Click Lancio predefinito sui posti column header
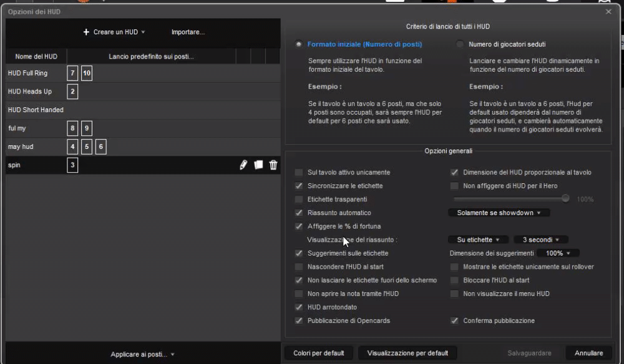624x364 pixels. pos(151,57)
